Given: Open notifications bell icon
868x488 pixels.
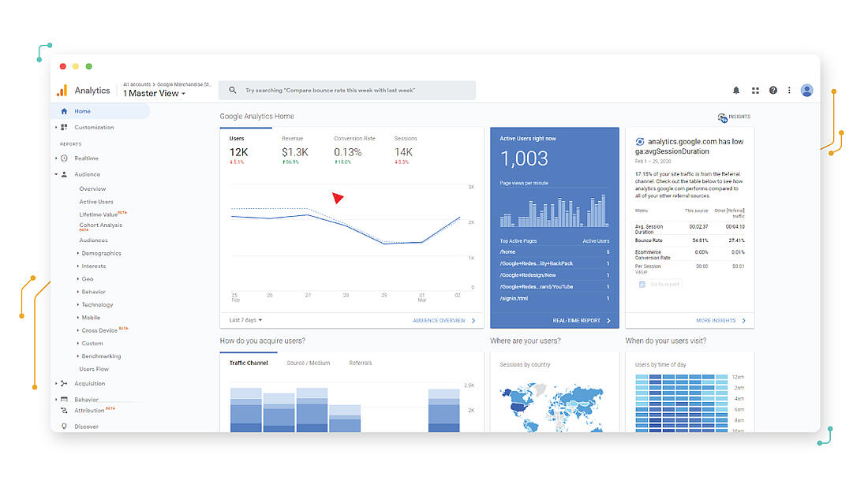Looking at the screenshot, I should (x=736, y=90).
